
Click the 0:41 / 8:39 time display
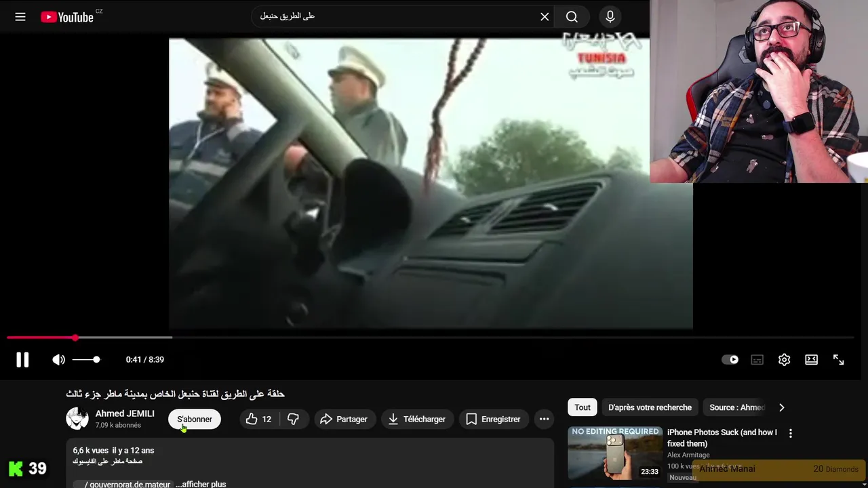(x=144, y=360)
